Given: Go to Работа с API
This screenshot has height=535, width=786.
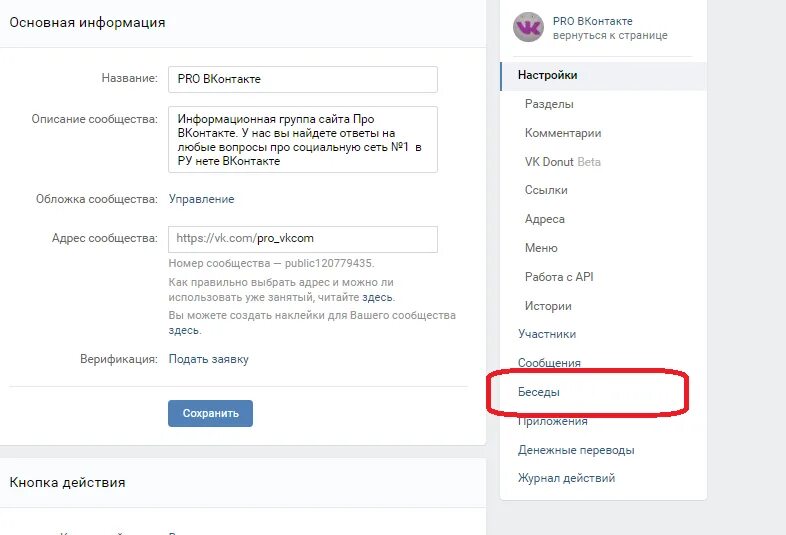Looking at the screenshot, I should point(559,277).
